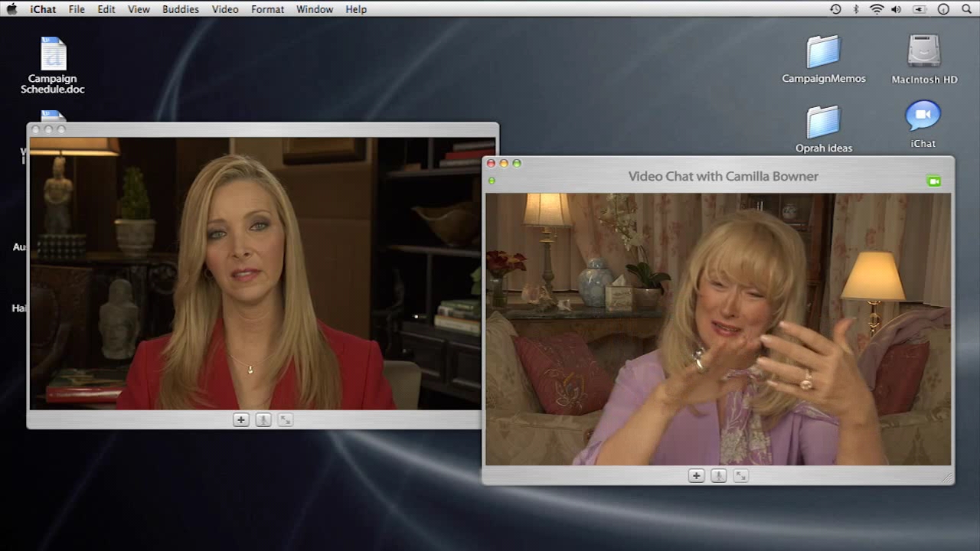Open the Window menu
This screenshot has height=551, width=980.
(315, 9)
